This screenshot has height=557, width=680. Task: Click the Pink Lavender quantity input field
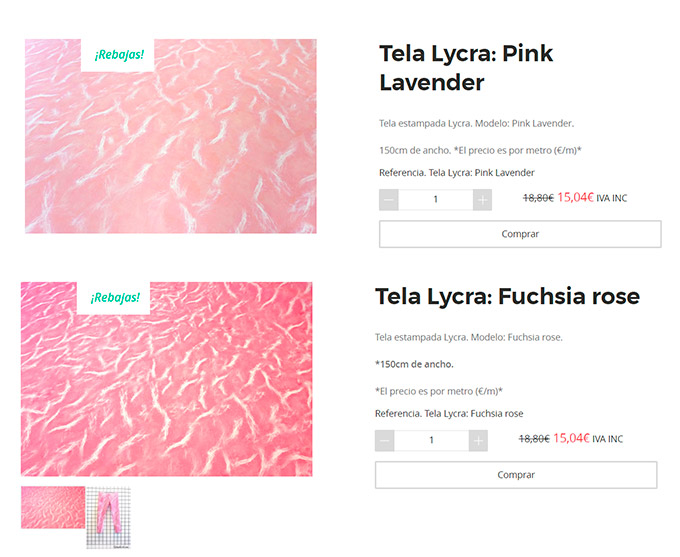pyautogui.click(x=435, y=200)
